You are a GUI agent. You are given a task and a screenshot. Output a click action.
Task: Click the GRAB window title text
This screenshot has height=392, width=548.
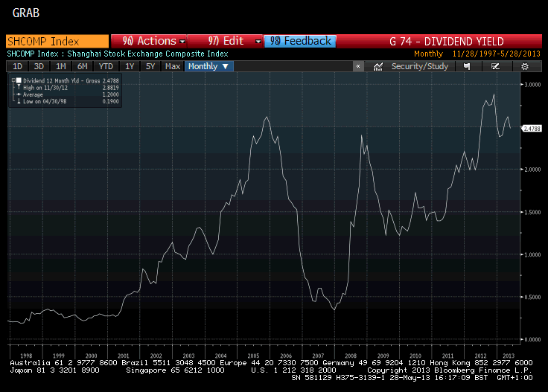pos(26,13)
